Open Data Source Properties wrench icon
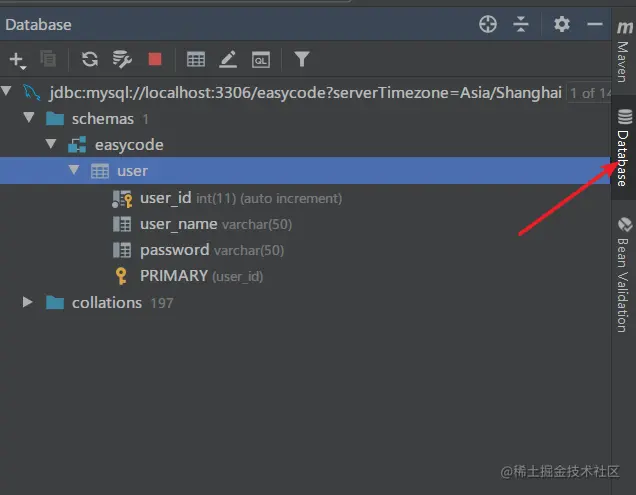636x495 pixels. (x=122, y=60)
